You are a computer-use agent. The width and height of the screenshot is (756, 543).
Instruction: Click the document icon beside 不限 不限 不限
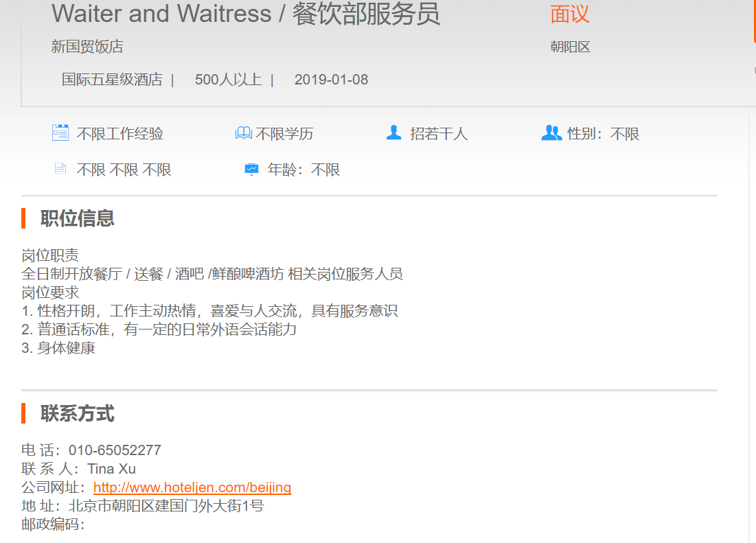[x=60, y=169]
